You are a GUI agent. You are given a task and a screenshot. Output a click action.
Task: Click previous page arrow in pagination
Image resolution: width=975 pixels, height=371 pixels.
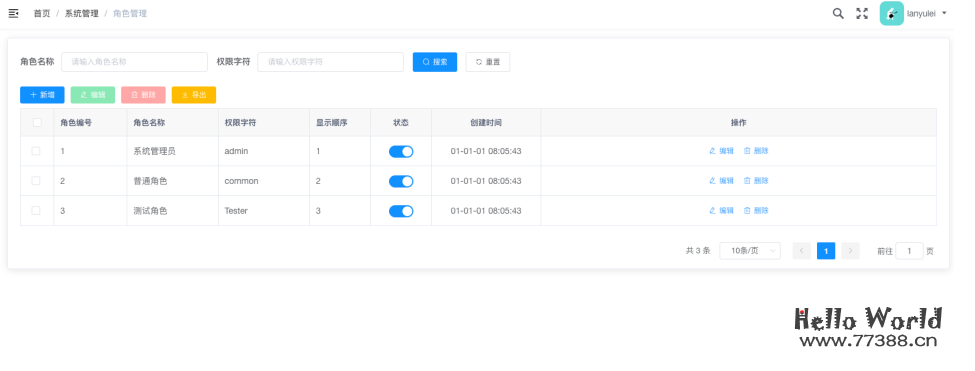[802, 251]
